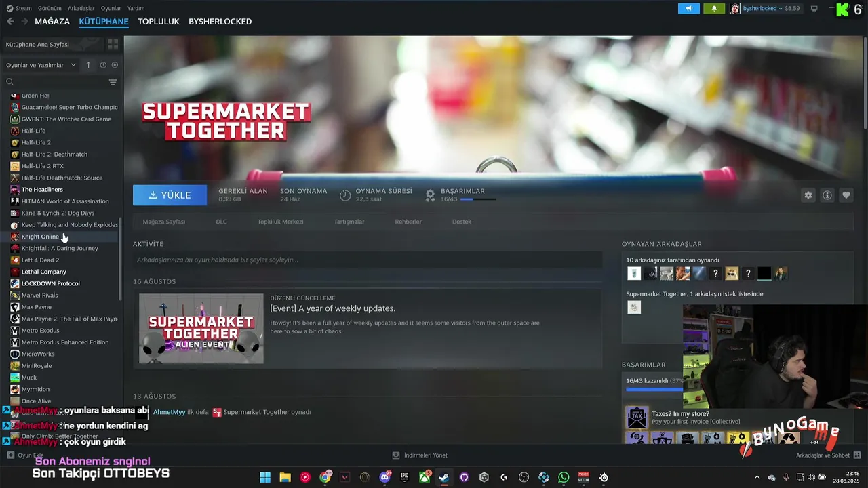Viewport: 868px width, 488px height.
Task: Switch to the TOPLULUK tab
Action: point(158,22)
